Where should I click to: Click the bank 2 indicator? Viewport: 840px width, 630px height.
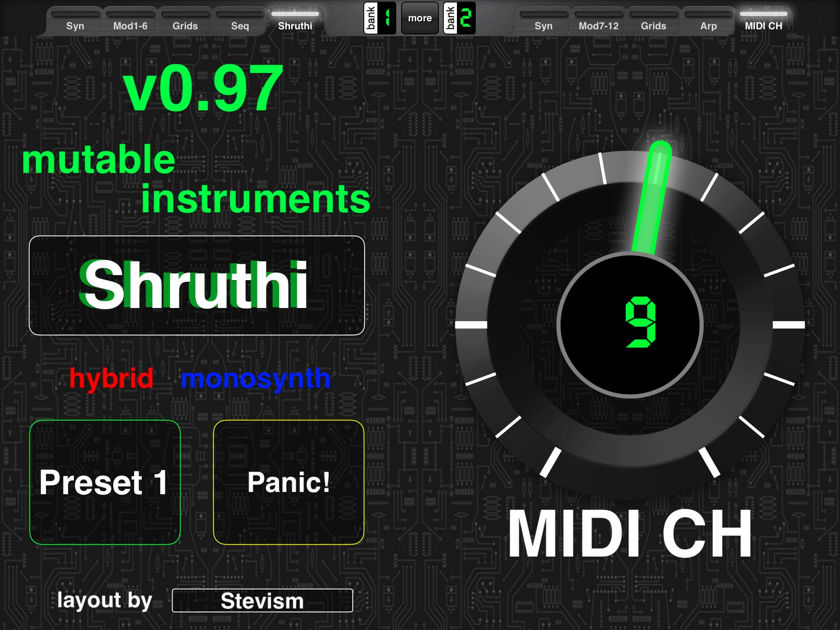[x=460, y=18]
